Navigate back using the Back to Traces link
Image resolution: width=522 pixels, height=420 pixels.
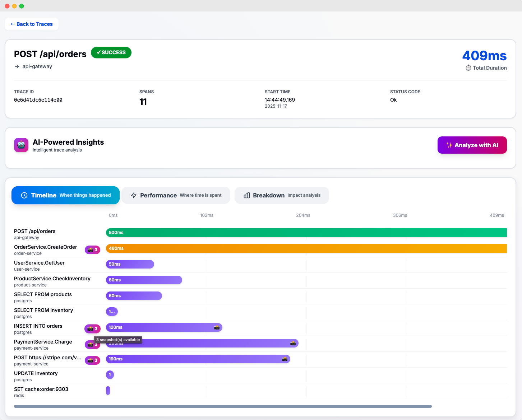click(x=32, y=24)
